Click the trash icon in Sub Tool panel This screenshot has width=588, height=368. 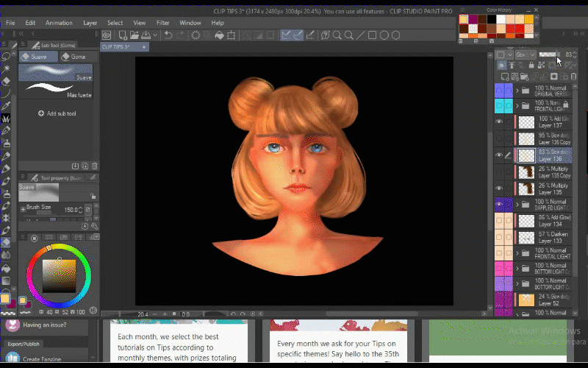[95, 166]
